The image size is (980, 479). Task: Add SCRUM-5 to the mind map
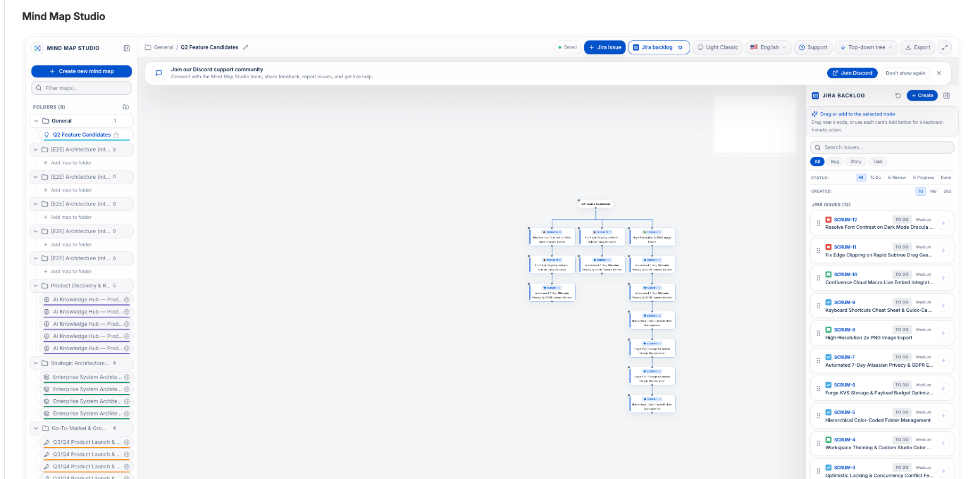pos(943,416)
